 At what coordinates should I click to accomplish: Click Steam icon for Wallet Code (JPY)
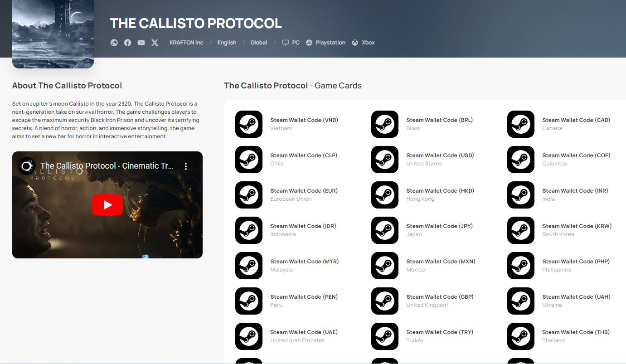[x=385, y=230]
